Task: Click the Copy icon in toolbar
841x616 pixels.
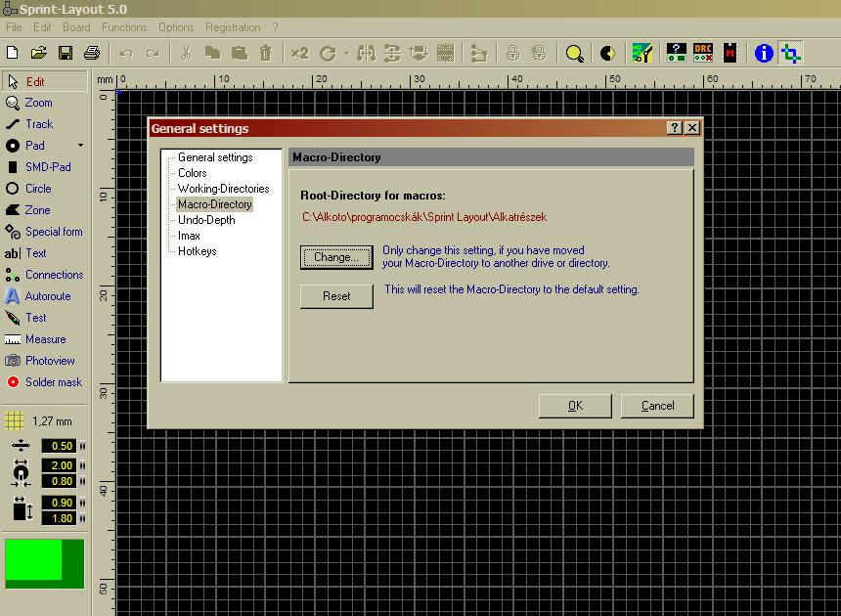Action: pos(212,53)
